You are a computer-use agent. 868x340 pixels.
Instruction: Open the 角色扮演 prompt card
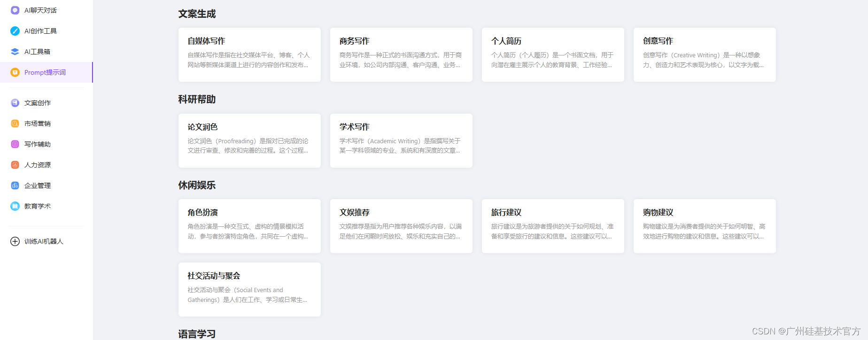[x=249, y=226]
